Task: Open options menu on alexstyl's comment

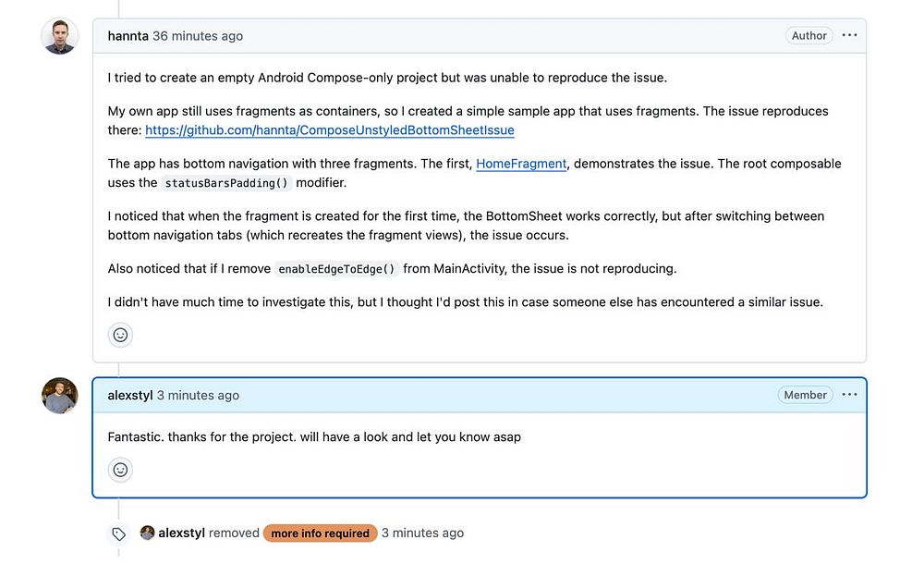Action: point(850,395)
